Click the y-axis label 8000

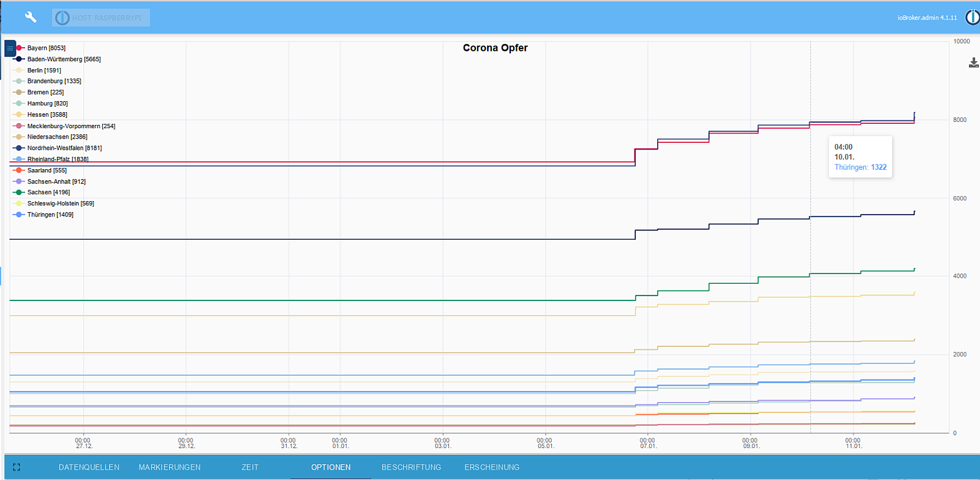point(960,120)
